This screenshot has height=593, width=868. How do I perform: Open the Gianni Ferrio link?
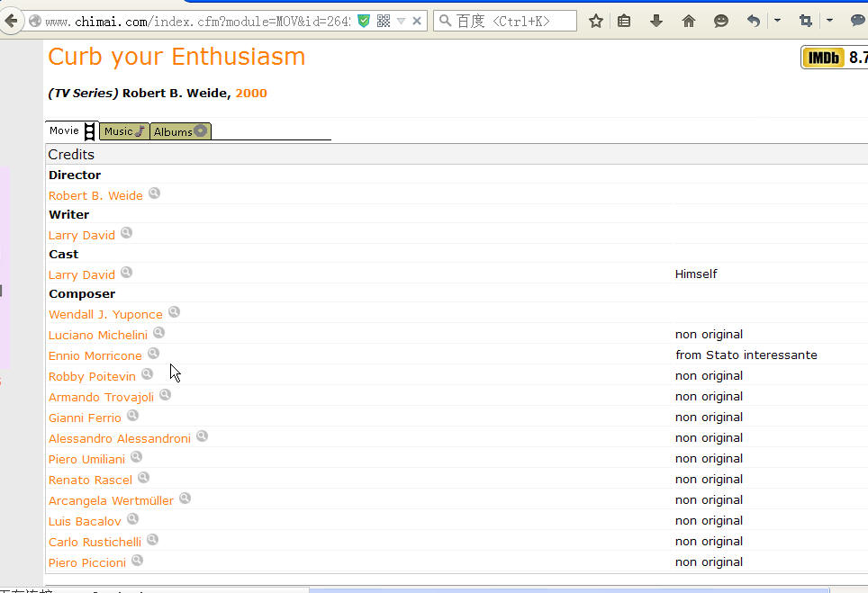(85, 418)
